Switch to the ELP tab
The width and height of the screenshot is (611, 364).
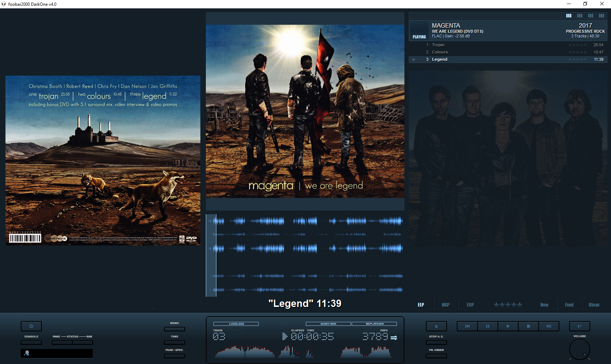click(x=421, y=305)
